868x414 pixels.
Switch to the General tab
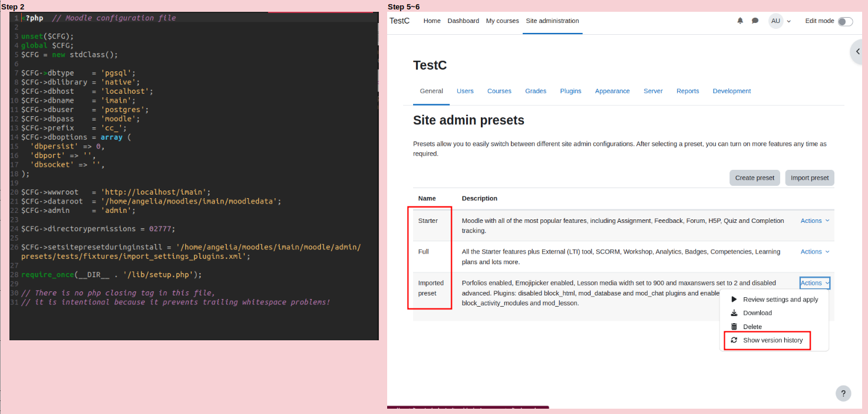point(431,91)
